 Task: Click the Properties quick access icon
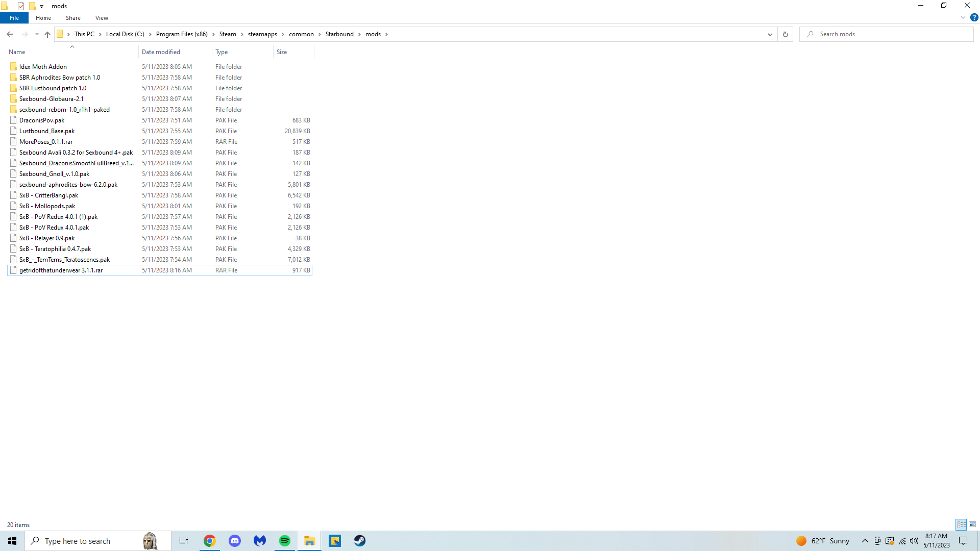[x=21, y=6]
